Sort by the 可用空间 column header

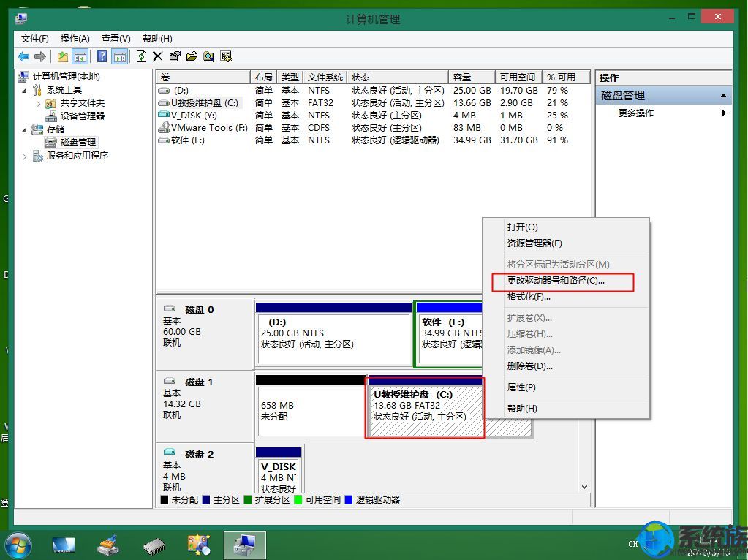tap(518, 77)
